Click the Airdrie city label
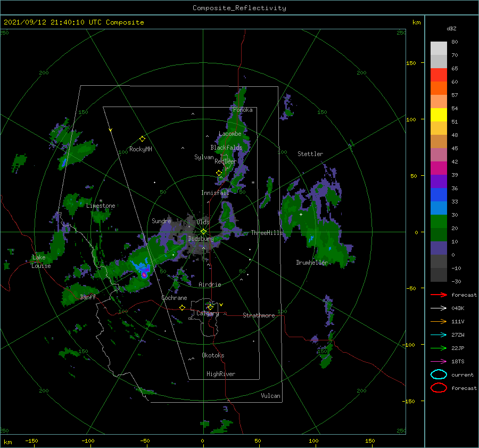 [210, 284]
